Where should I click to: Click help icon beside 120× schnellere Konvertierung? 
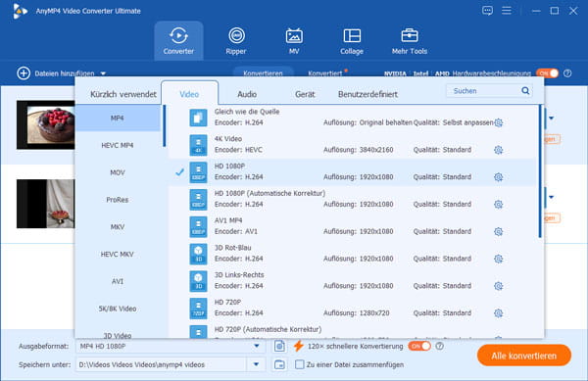pos(439,346)
